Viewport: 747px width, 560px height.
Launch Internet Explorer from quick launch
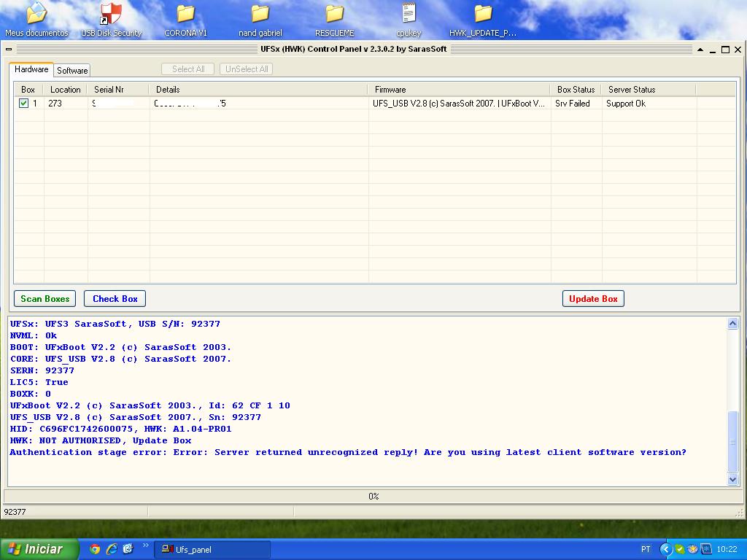(x=112, y=549)
